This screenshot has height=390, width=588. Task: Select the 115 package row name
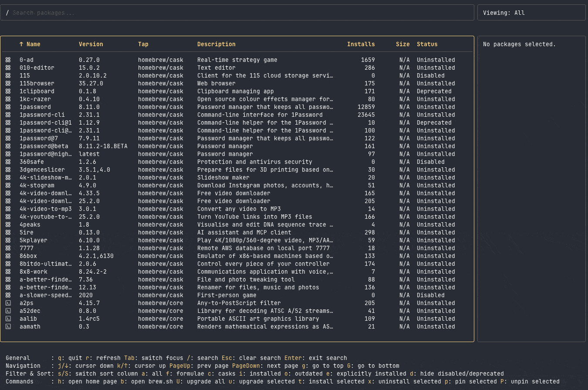(x=25, y=75)
